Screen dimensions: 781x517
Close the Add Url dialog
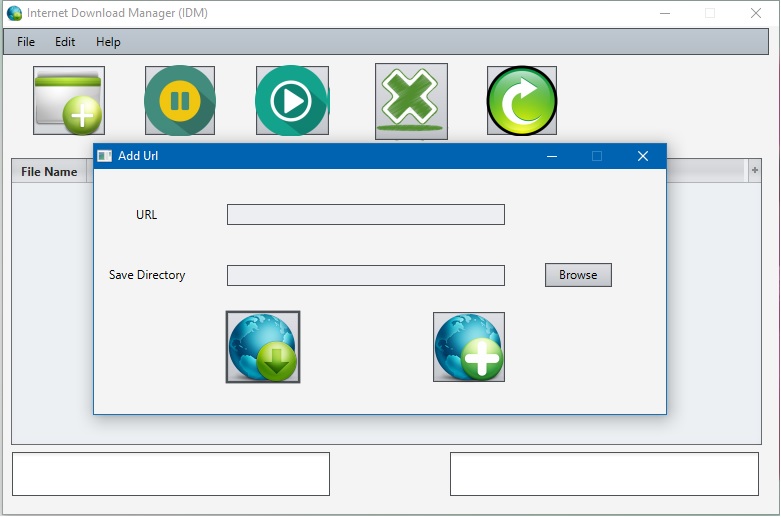(643, 156)
